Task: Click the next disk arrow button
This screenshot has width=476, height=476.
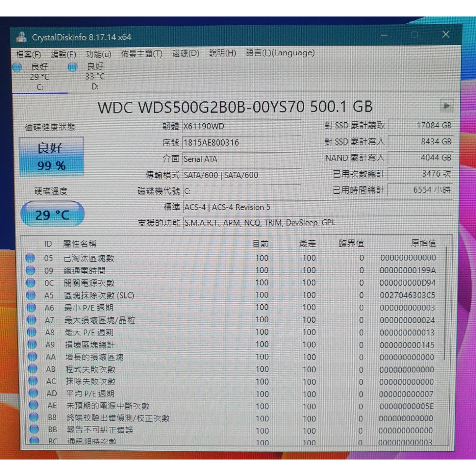Action: click(x=446, y=106)
